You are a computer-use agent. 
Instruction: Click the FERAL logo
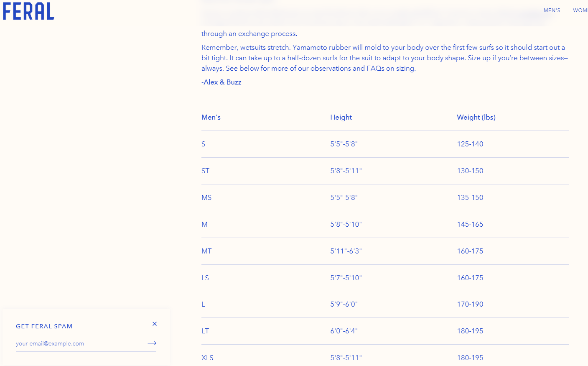coord(28,11)
